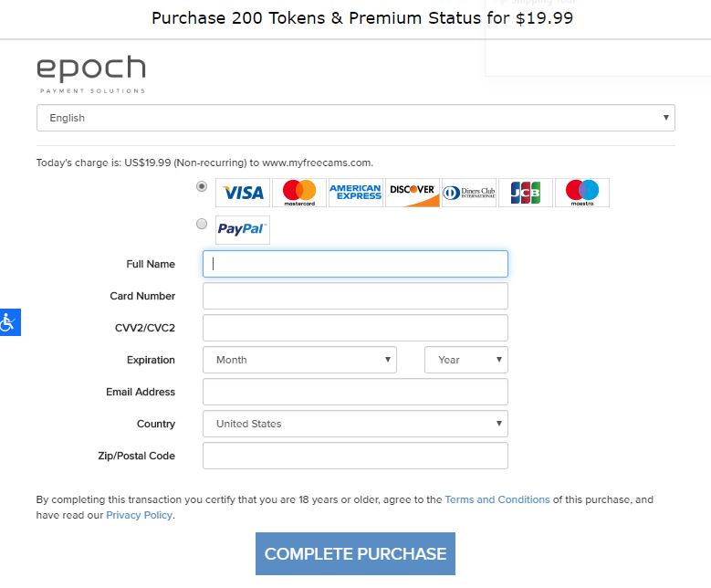Click the Mastercard logo
This screenshot has width=711, height=588.
pyautogui.click(x=299, y=193)
